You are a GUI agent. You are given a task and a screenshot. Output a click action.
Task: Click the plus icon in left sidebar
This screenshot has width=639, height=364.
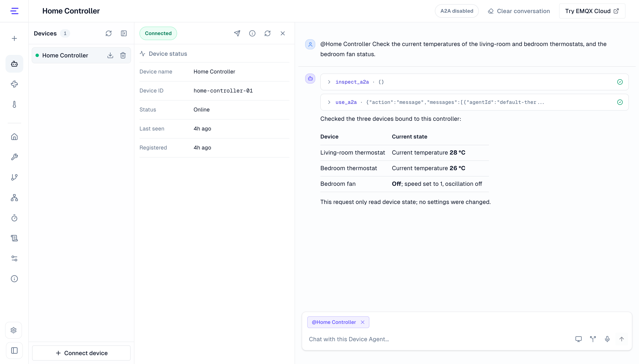(14, 38)
